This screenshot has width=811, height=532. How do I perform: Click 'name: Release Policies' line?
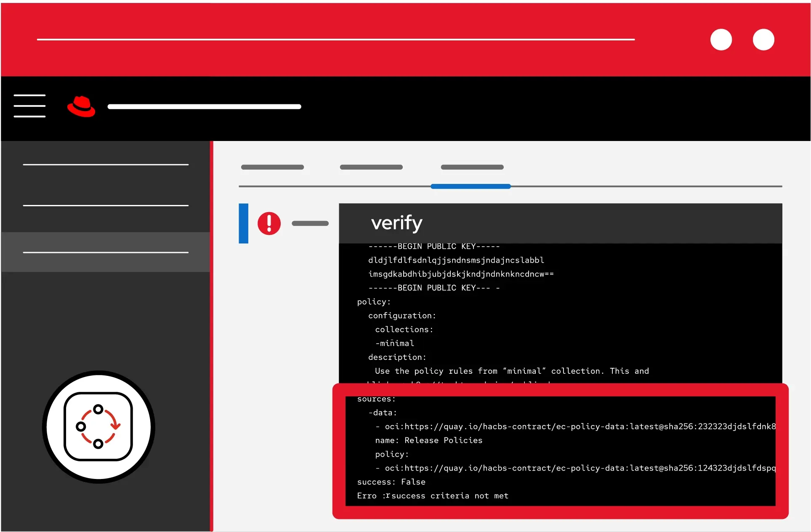(428, 440)
